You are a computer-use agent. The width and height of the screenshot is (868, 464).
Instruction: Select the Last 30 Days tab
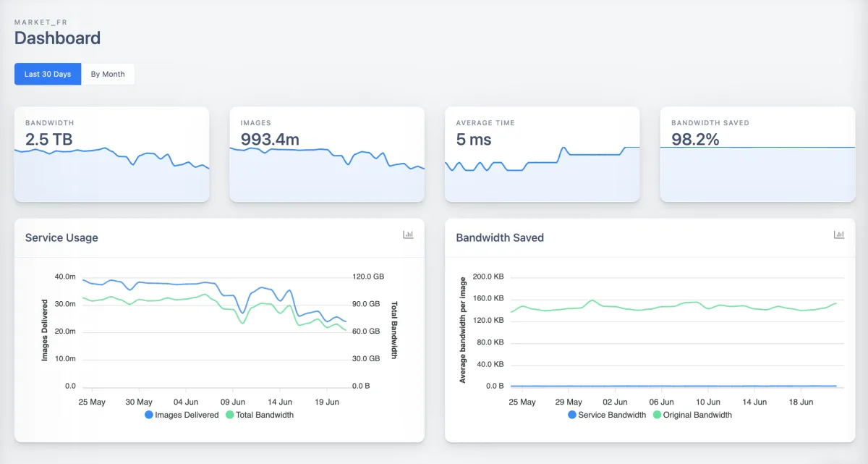(x=48, y=75)
